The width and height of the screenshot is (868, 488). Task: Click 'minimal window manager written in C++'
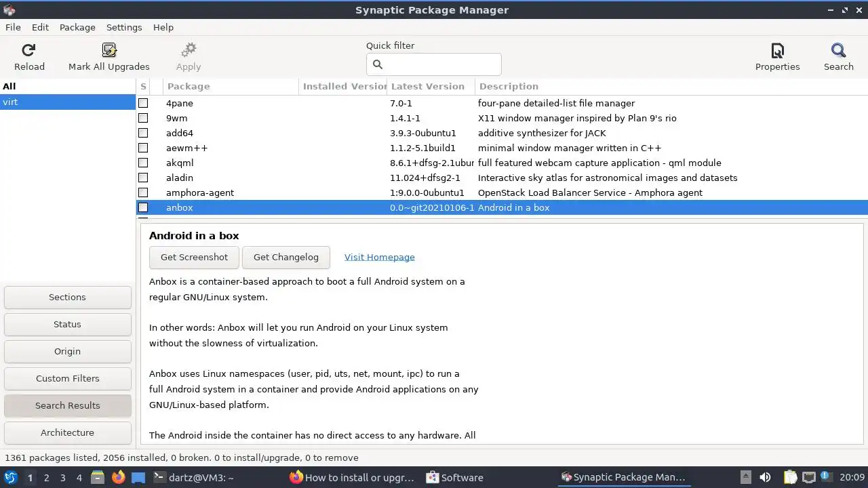click(570, 148)
